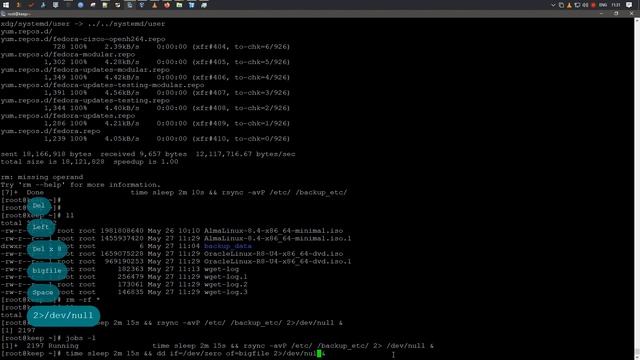Click the line 'yum.repos.d/fedora-updates-testing.repo'

tap(85, 100)
